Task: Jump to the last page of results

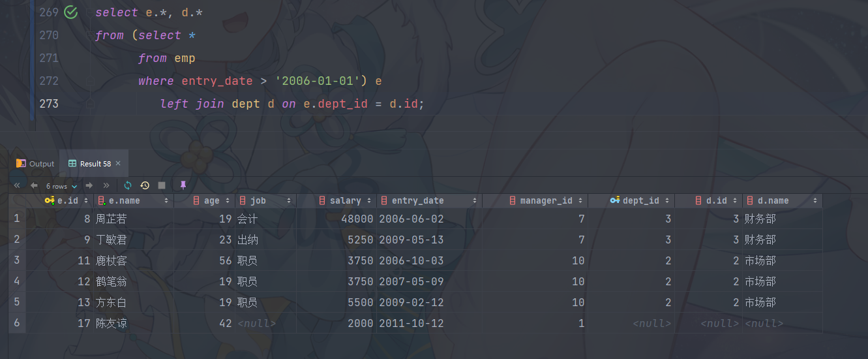Action: 106,185
